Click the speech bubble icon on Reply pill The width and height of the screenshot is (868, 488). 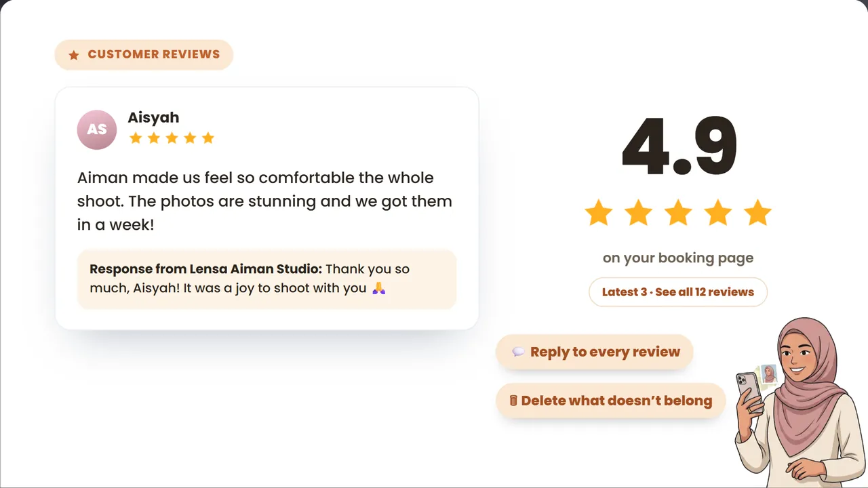tap(518, 352)
